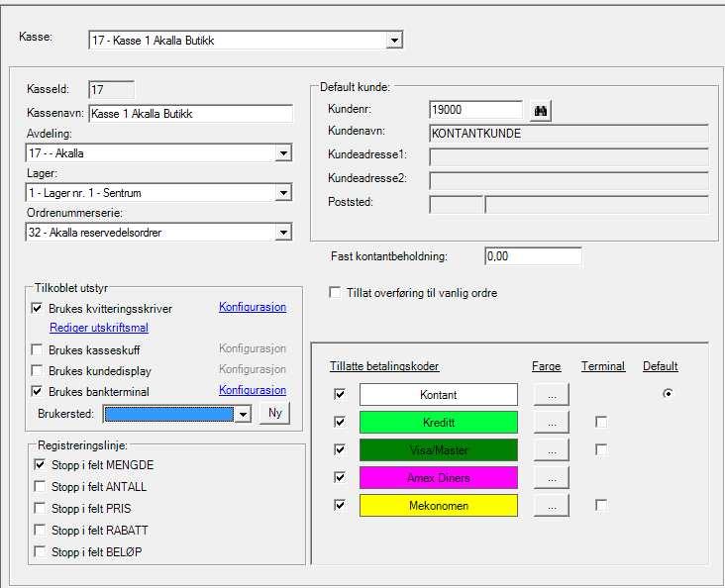725x588 pixels.
Task: Click the Terminal column header
Action: pos(603,366)
